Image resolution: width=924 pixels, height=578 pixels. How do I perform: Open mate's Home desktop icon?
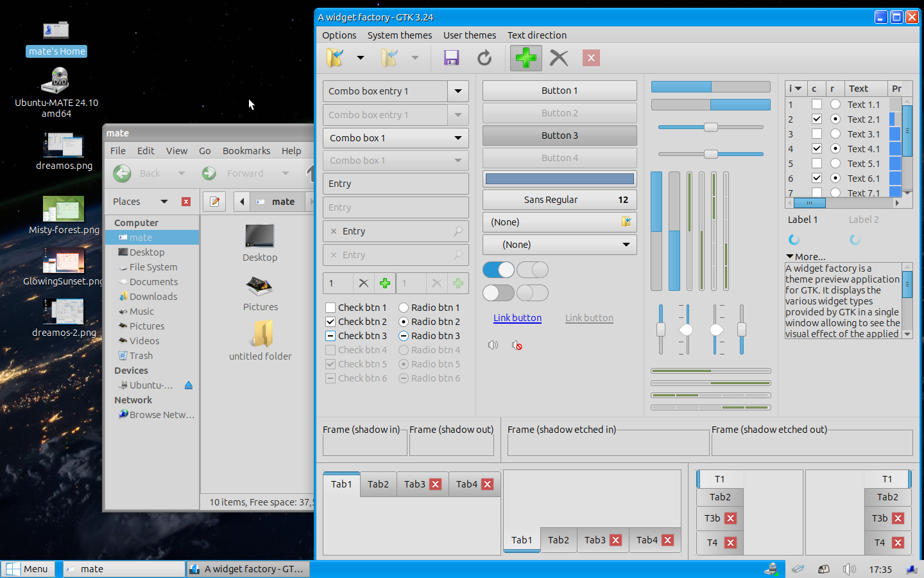56,39
